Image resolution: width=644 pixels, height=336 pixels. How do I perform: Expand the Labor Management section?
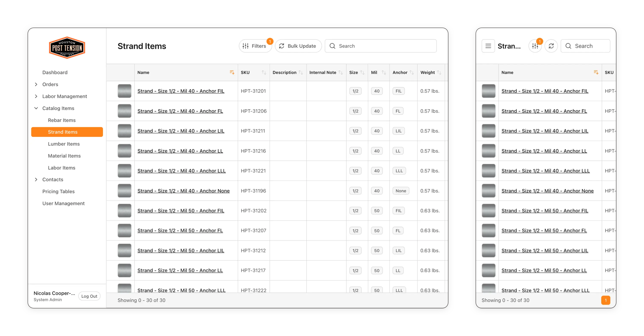36,96
